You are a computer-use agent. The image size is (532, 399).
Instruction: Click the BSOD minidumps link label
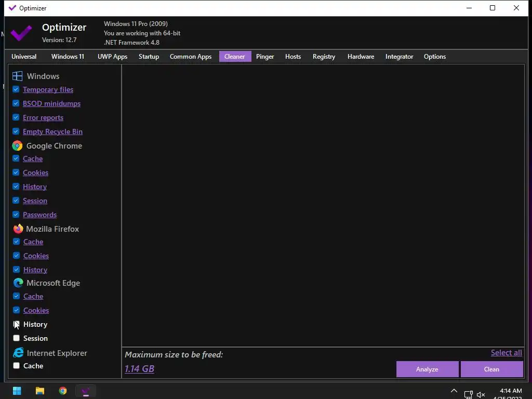51,103
